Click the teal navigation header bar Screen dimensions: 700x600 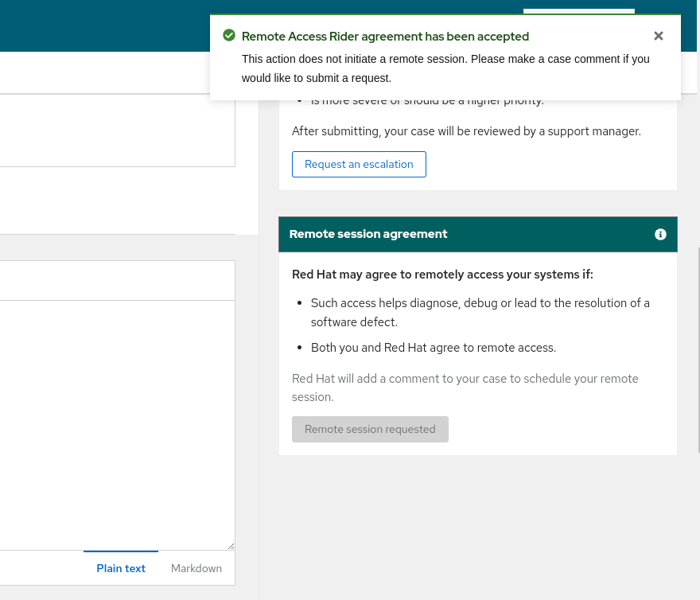point(119,25)
